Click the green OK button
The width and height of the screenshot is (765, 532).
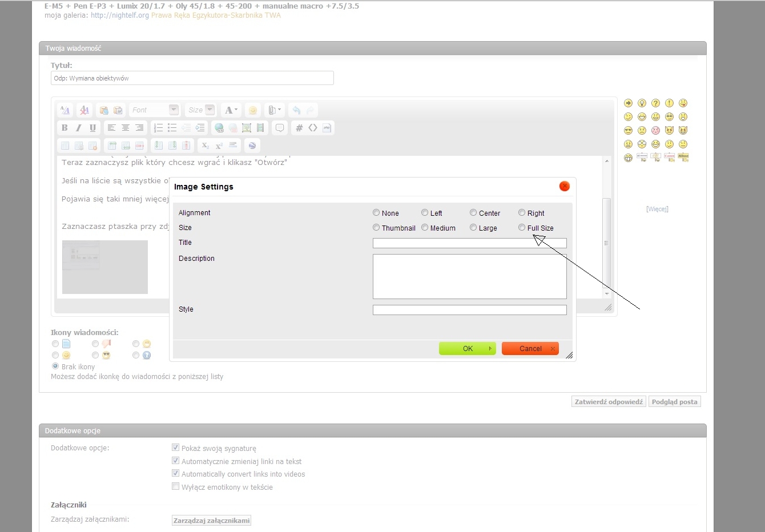point(467,348)
